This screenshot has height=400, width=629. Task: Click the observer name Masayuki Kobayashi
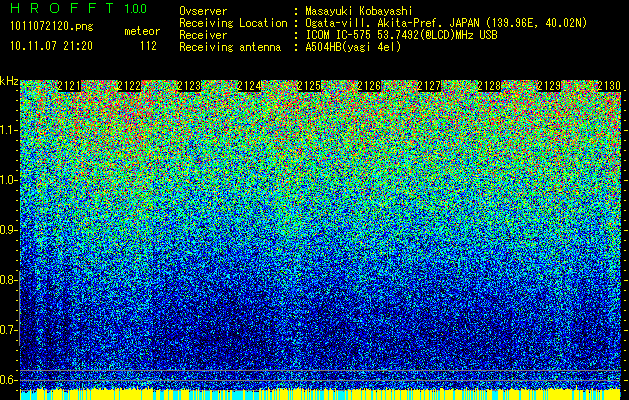pos(359,11)
